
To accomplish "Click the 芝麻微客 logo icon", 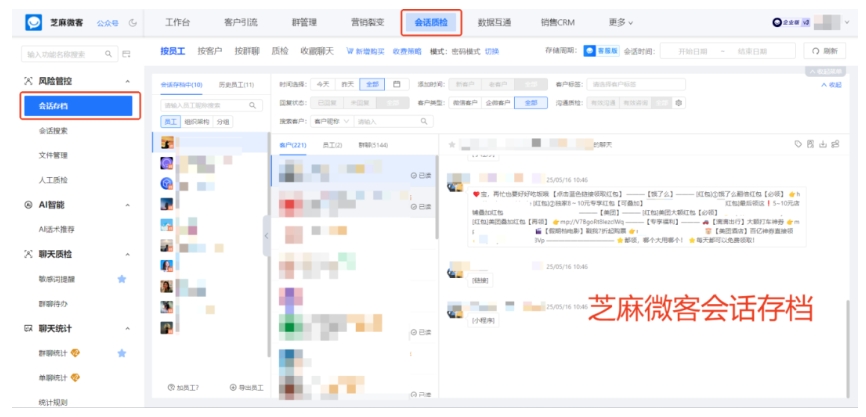I will 33,23.
